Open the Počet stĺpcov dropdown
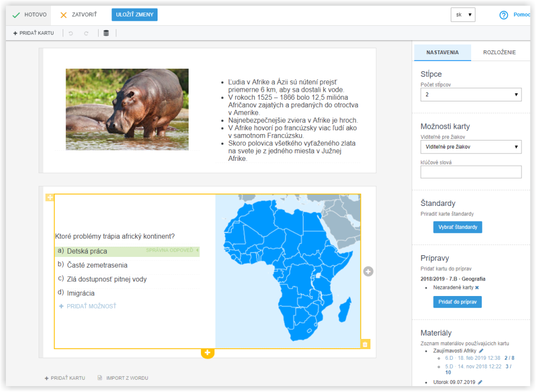This screenshot has width=536, height=392. coord(471,95)
